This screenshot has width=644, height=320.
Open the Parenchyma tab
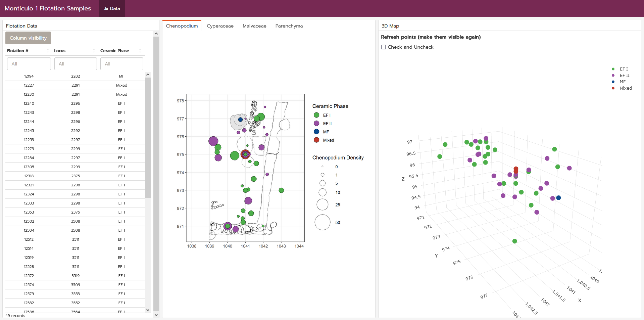point(289,26)
